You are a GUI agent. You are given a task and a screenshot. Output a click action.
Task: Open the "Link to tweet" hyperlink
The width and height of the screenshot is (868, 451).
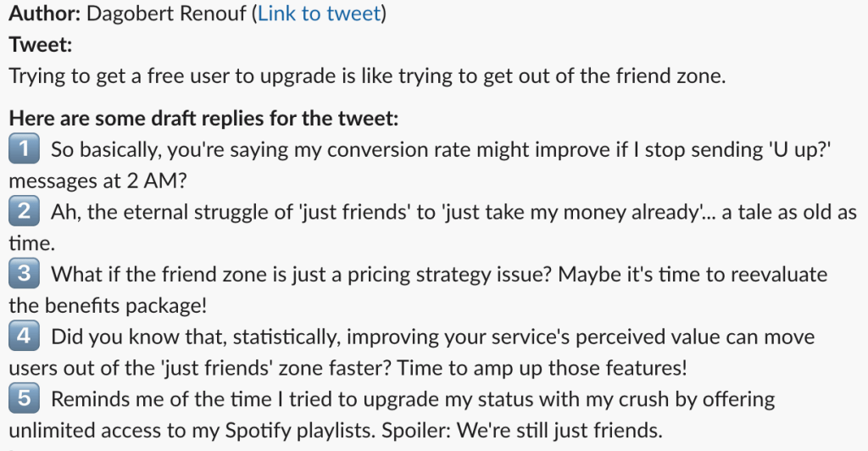click(319, 14)
